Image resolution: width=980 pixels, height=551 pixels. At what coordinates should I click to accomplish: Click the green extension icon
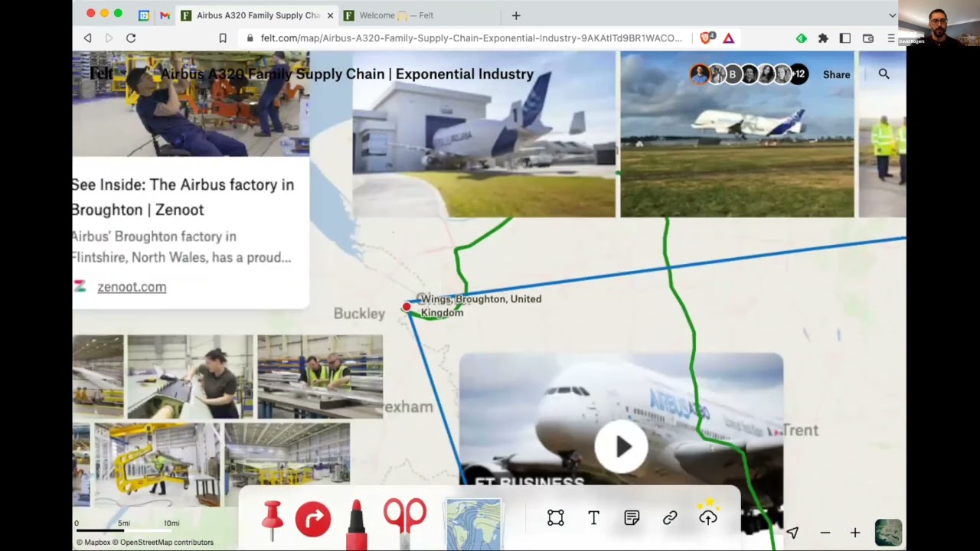(801, 38)
